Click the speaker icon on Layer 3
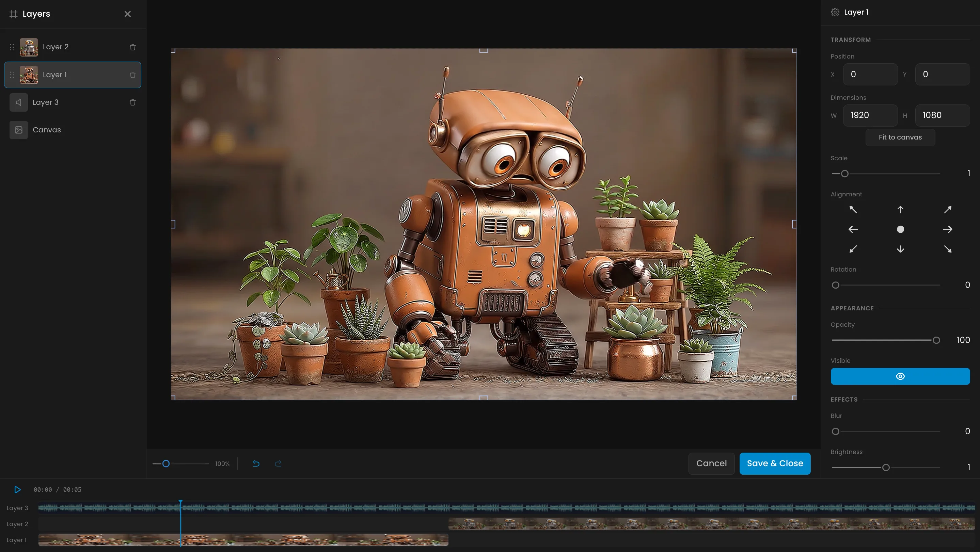Viewport: 980px width, 552px height. coord(18,102)
